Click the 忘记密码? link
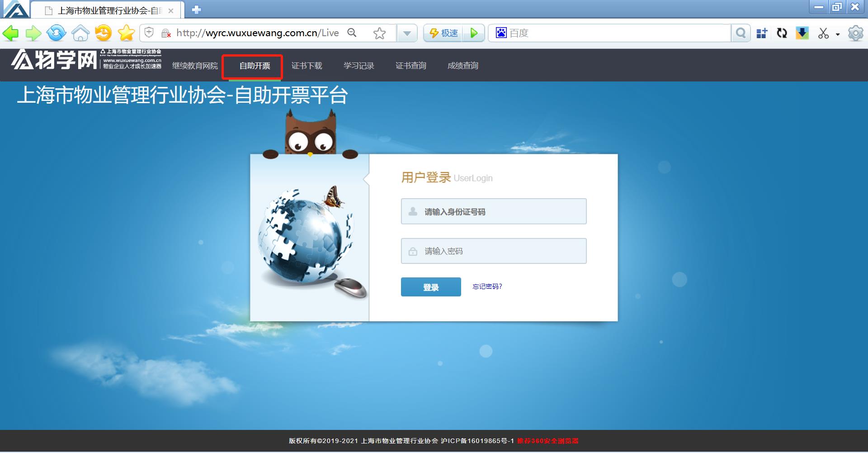 487,286
